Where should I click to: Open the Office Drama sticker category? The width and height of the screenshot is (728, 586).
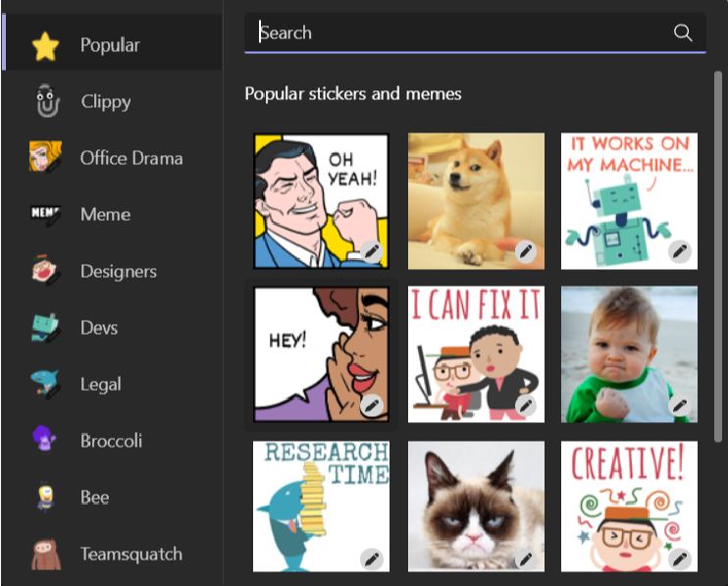[113, 157]
